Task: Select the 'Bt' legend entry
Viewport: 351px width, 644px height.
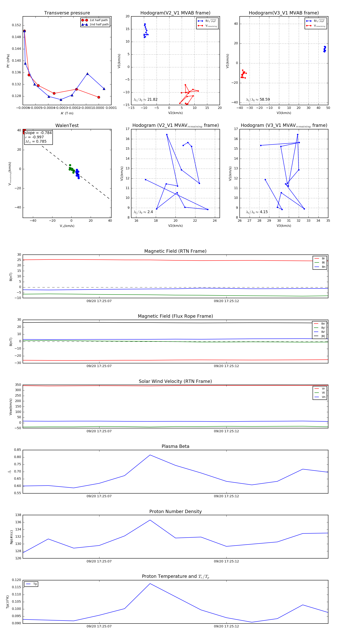Action: pos(320,263)
